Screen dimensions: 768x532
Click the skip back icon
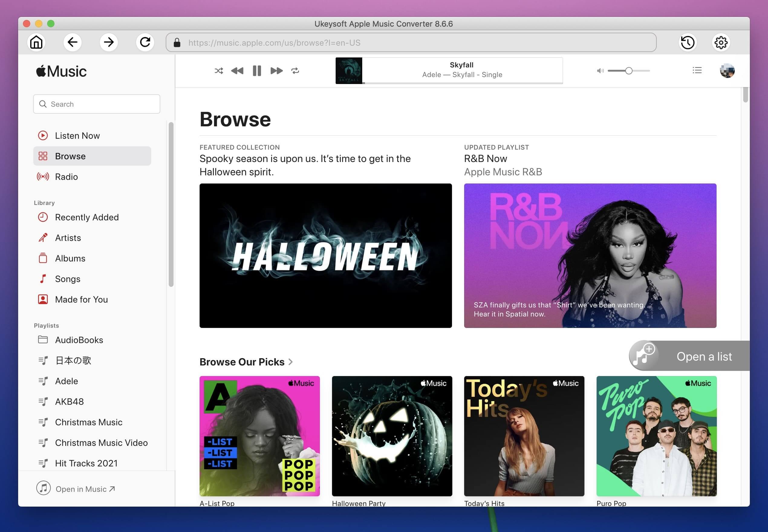pyautogui.click(x=236, y=70)
